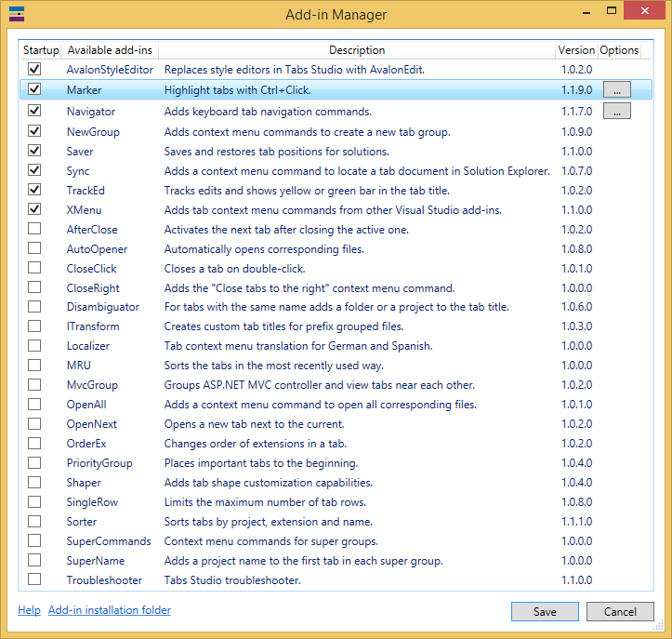
Task: Click the Available add-ins column header
Action: click(112, 50)
